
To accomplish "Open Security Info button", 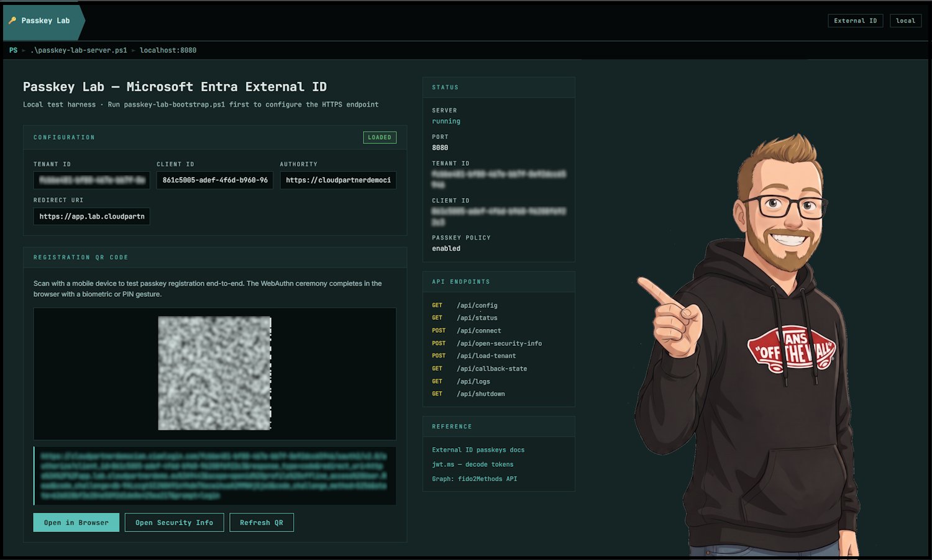I will point(174,522).
